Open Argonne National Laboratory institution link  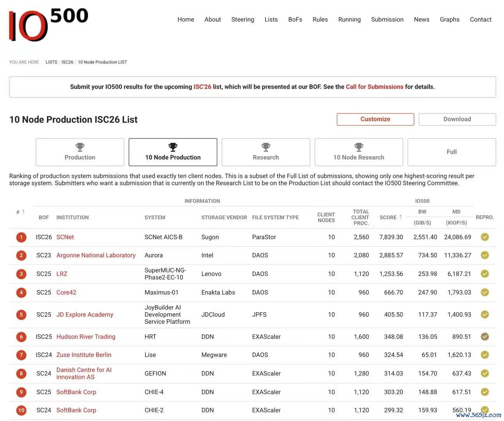point(96,255)
